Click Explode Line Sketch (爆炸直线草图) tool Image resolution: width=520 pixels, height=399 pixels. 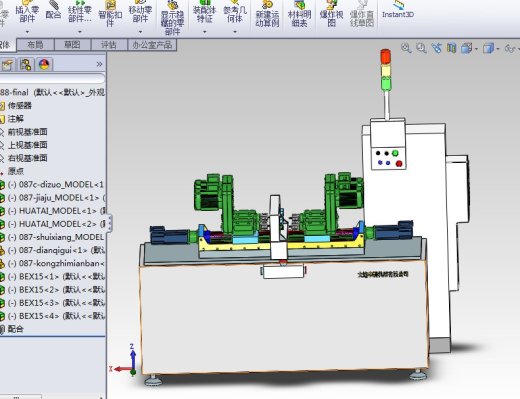pyautogui.click(x=362, y=14)
